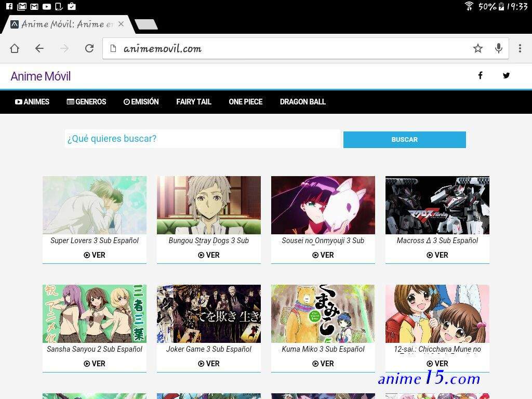
Task: Click the 'Kuma Miko 3 Sub Español' title
Action: pyautogui.click(x=323, y=349)
